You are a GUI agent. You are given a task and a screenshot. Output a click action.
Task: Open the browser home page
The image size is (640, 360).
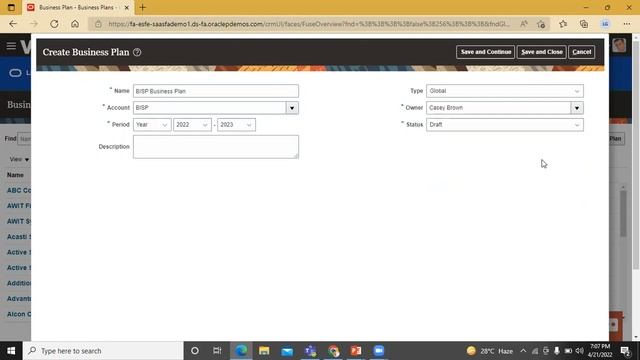75,24
